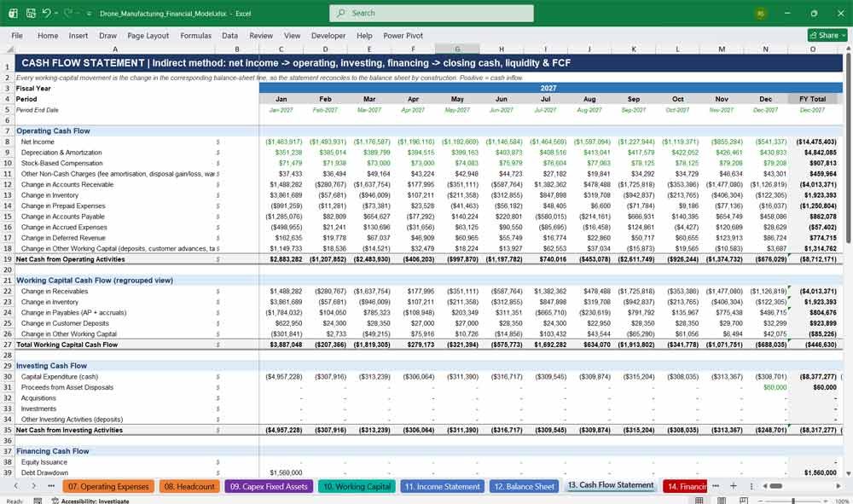The image size is (853, 504).
Task: Switch to the Insert ribbon tab
Action: coord(78,35)
